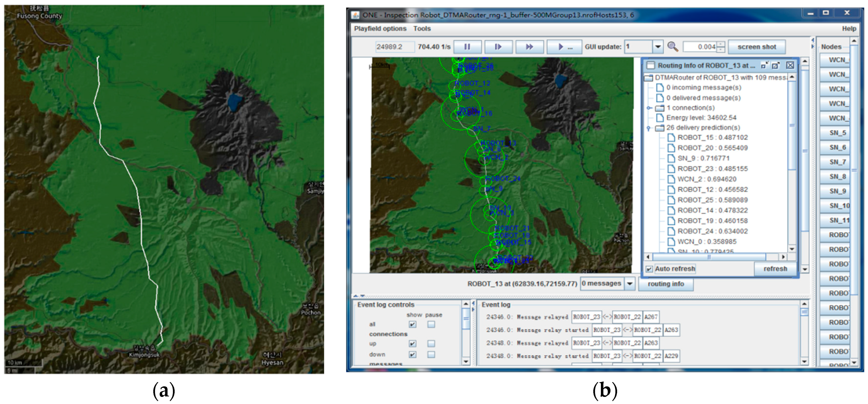Disable the Auto refresh checkbox
This screenshot has height=404, width=868.
[649, 269]
